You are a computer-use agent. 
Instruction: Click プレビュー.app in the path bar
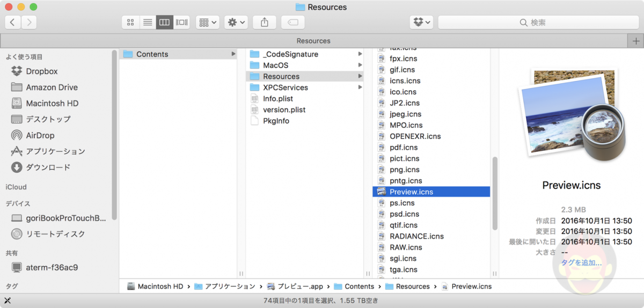coord(295,287)
